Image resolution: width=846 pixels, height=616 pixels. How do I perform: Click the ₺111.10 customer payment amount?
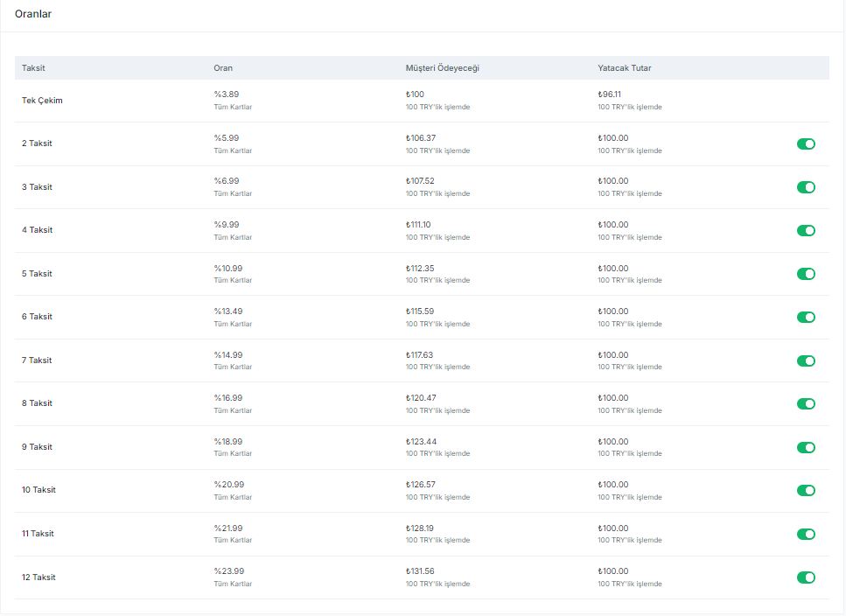418,225
